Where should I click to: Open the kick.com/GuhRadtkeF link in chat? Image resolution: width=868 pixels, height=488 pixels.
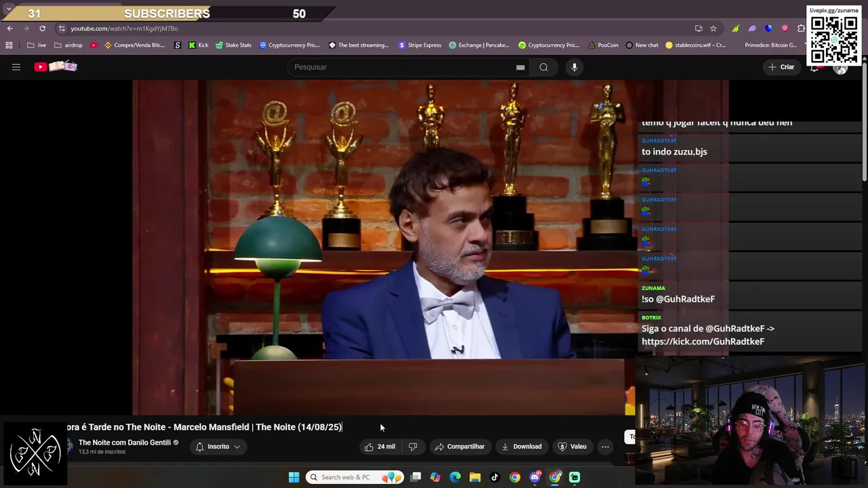(x=703, y=342)
